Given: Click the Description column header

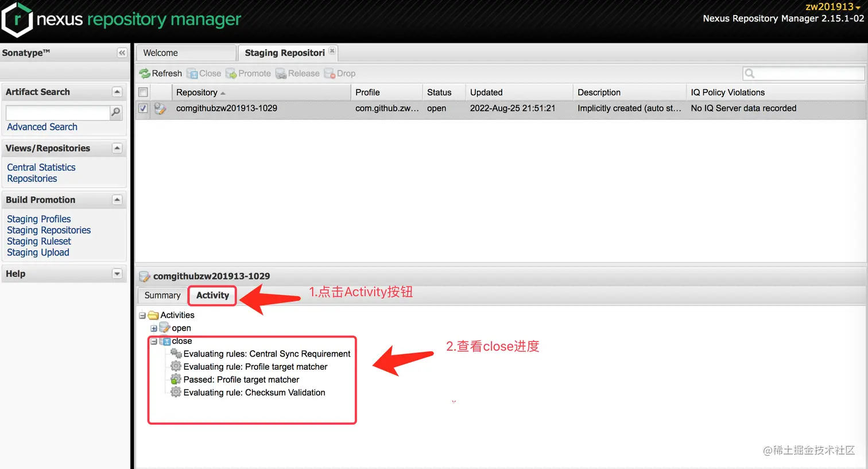Looking at the screenshot, I should [629, 92].
